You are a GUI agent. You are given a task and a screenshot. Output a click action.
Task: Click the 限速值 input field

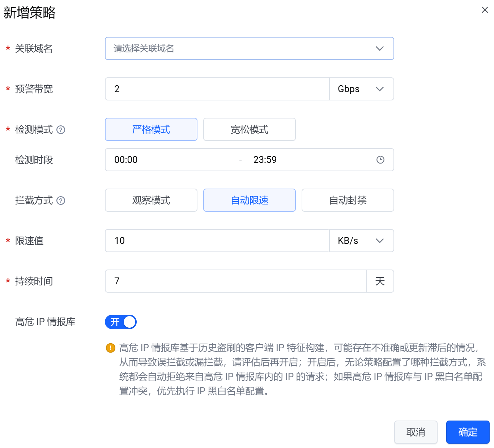[217, 241]
